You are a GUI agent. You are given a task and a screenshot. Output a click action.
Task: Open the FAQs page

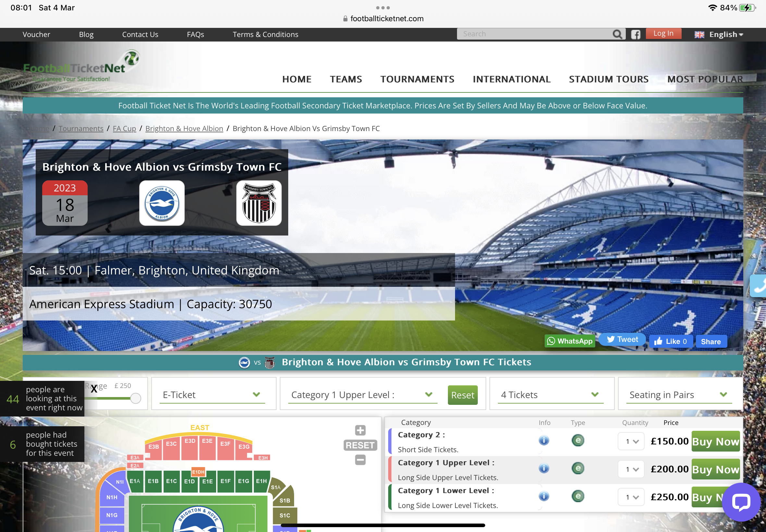tap(195, 34)
